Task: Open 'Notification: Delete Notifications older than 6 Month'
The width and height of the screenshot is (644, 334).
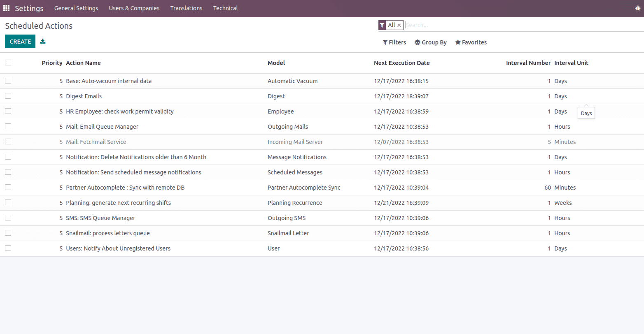Action: click(x=136, y=157)
